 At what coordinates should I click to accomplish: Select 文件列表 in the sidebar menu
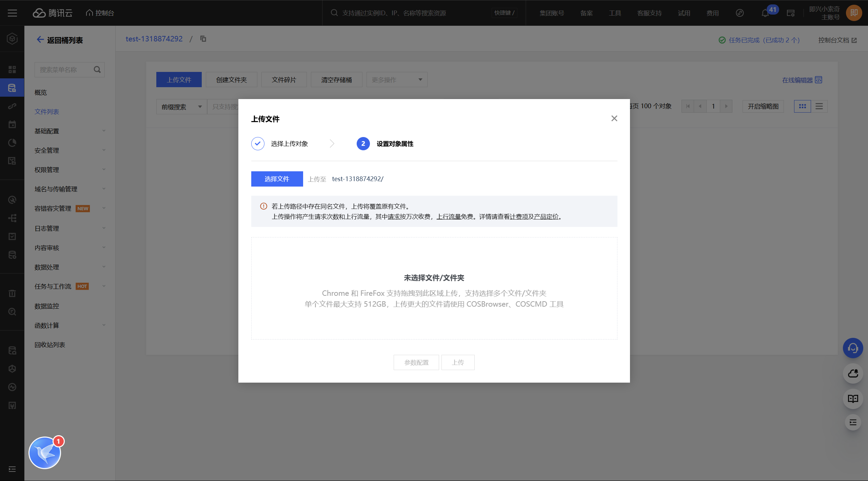(47, 112)
